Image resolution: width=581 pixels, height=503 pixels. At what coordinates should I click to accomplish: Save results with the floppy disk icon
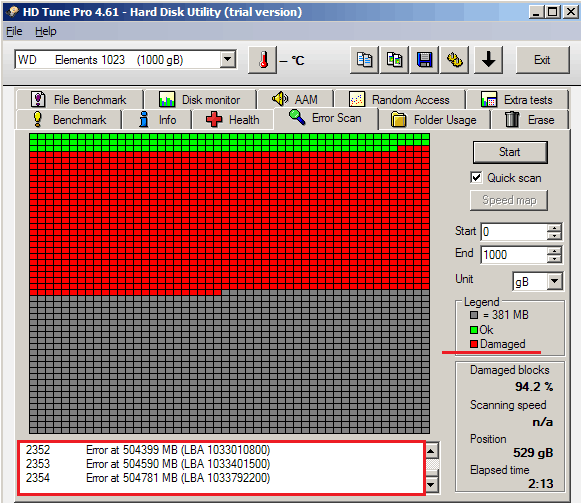[425, 60]
